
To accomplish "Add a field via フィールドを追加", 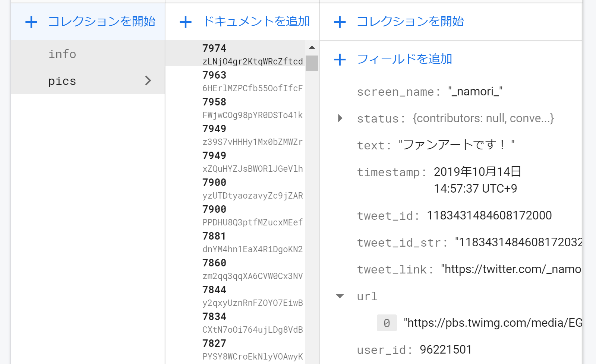I will [x=404, y=59].
